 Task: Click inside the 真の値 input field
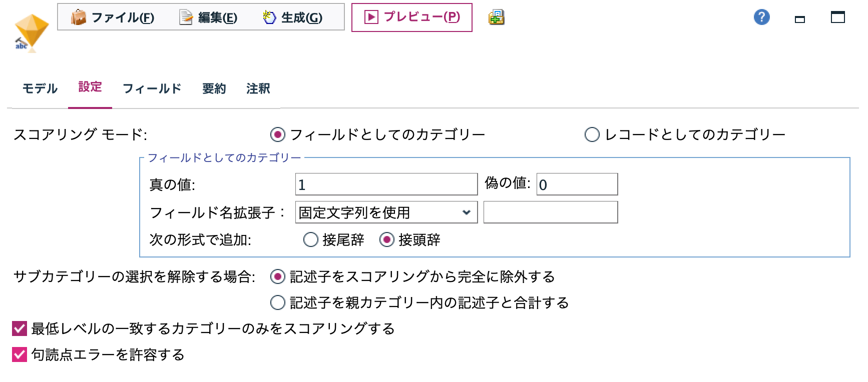pos(385,184)
